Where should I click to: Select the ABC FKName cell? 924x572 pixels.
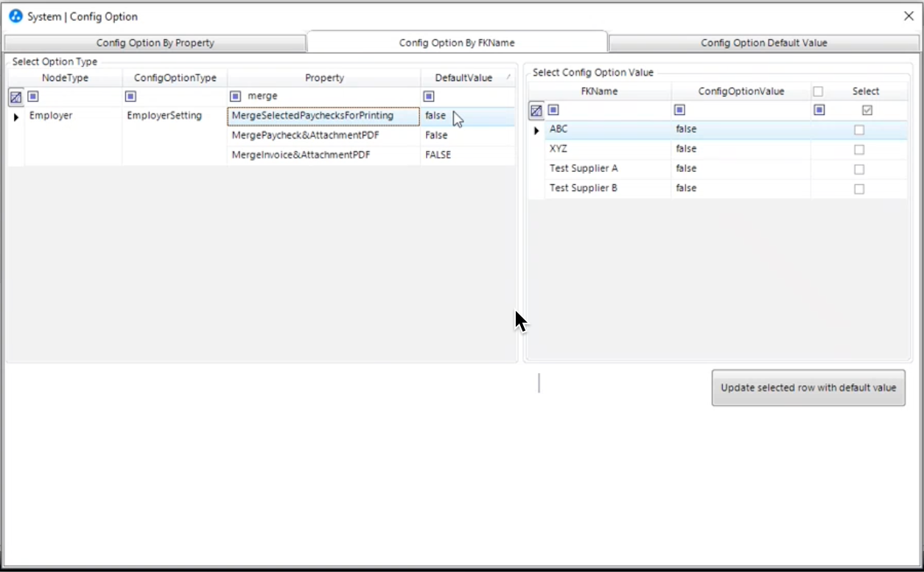pyautogui.click(x=608, y=129)
